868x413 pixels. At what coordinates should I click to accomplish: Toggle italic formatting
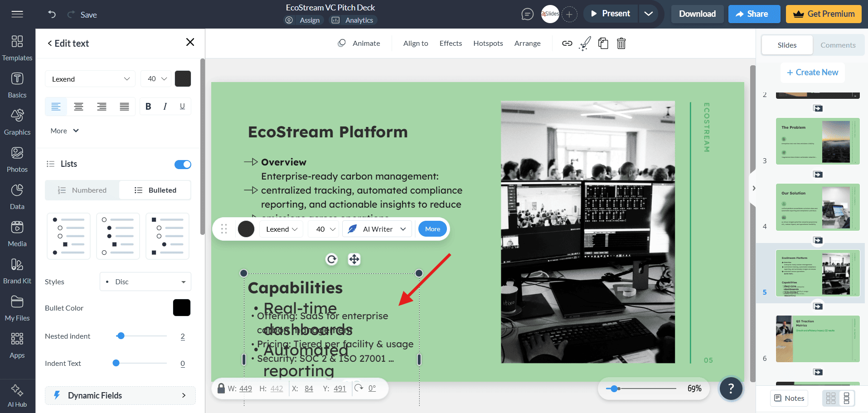coord(165,107)
